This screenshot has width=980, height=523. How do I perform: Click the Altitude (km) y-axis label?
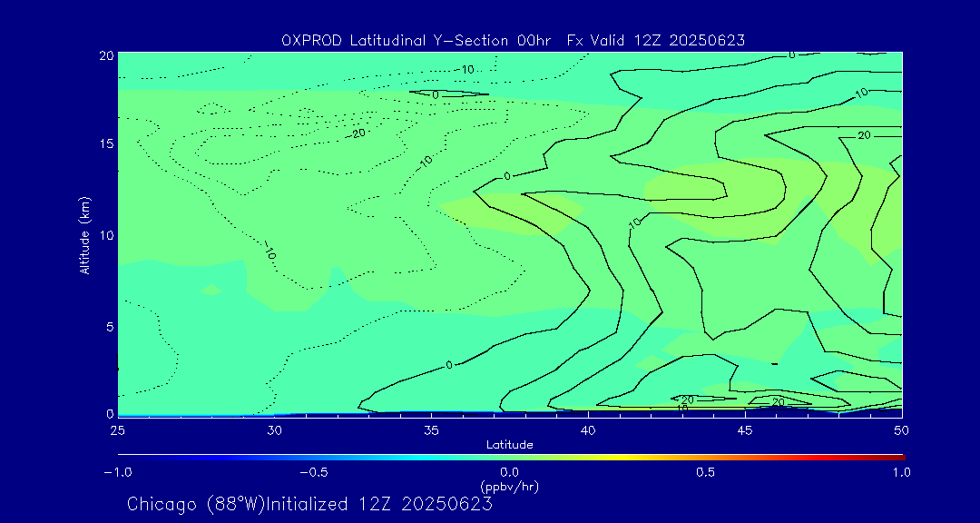tap(84, 234)
